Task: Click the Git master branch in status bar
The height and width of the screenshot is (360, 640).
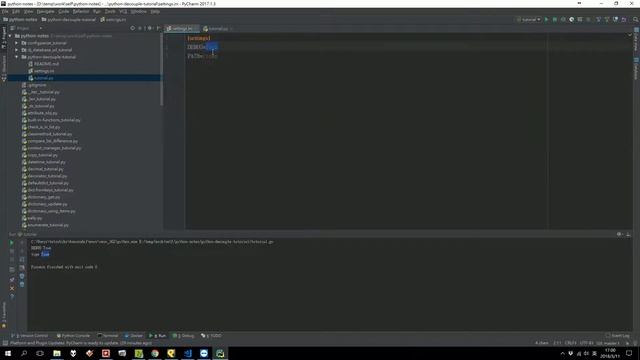Action: click(609, 343)
